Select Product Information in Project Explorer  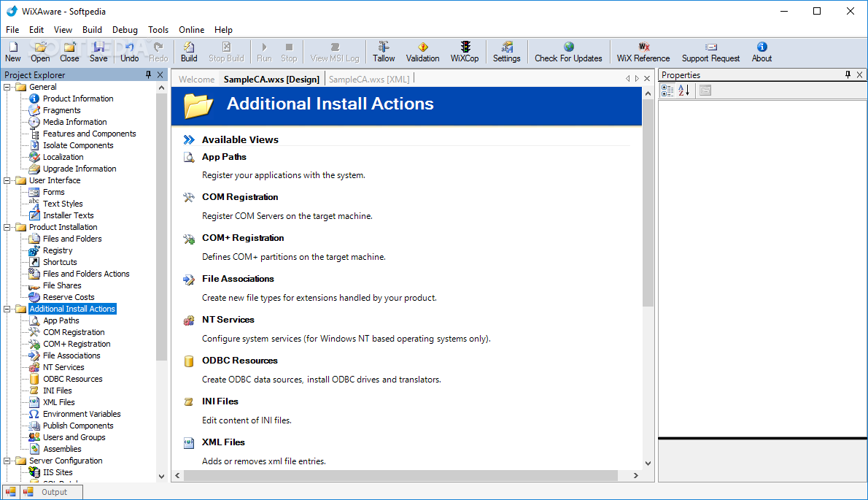[x=78, y=99]
